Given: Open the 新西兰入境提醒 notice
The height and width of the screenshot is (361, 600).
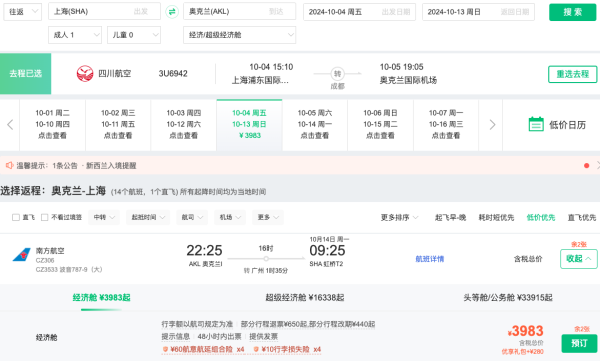Looking at the screenshot, I should (111, 165).
